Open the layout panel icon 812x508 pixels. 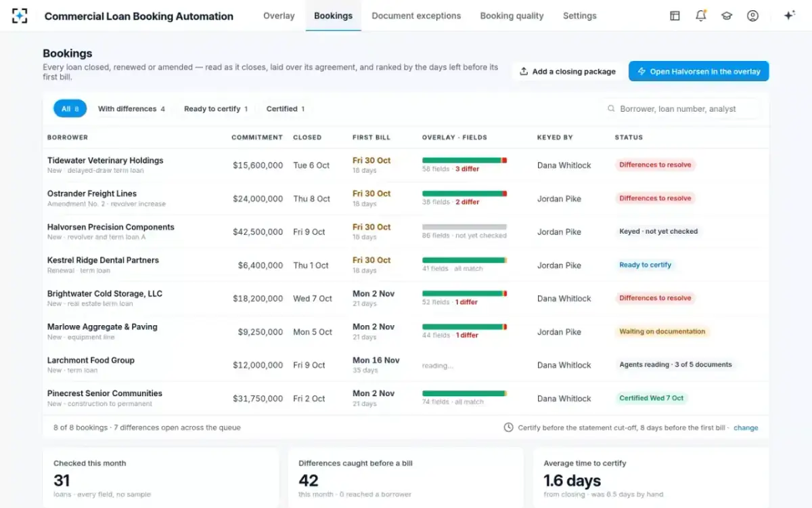tap(675, 16)
